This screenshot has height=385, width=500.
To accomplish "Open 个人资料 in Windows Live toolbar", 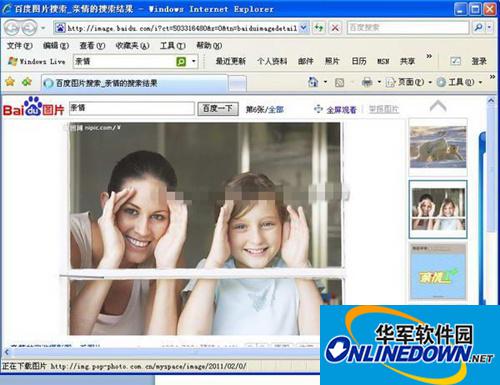I will point(272,61).
